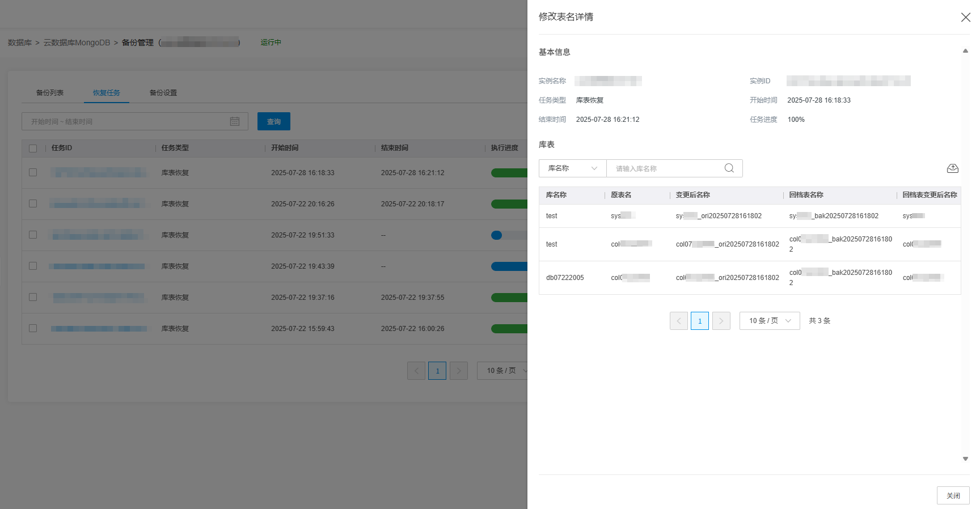Switch to the 备份设置 tab

[x=163, y=93]
